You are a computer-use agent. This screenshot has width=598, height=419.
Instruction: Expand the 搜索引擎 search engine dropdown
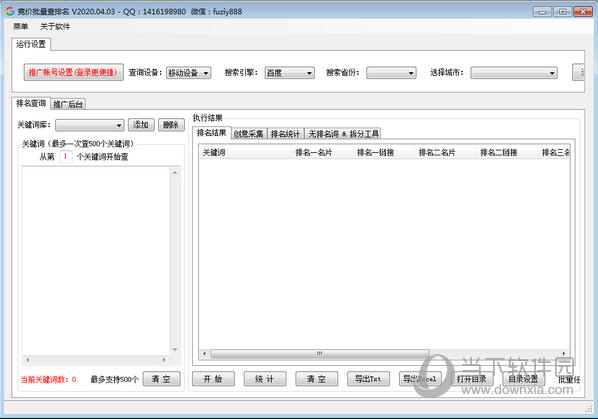coord(289,73)
